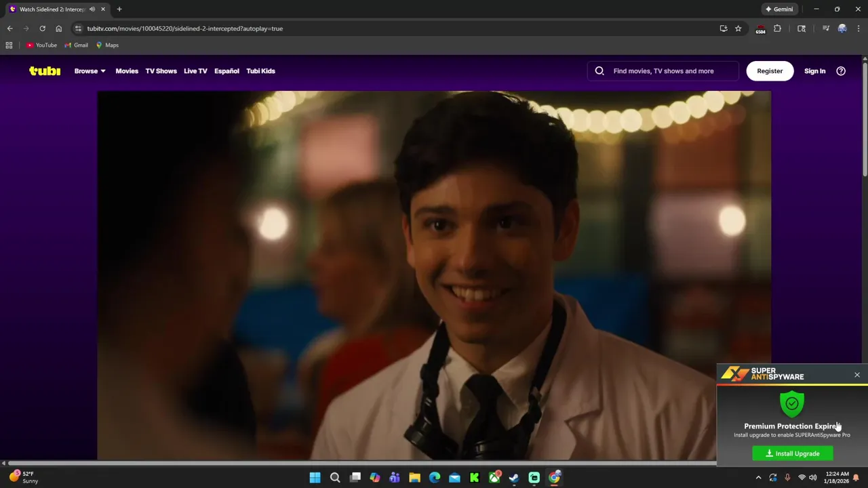868x488 pixels.
Task: Launch Microsoft Edge from the taskbar
Action: 435,477
